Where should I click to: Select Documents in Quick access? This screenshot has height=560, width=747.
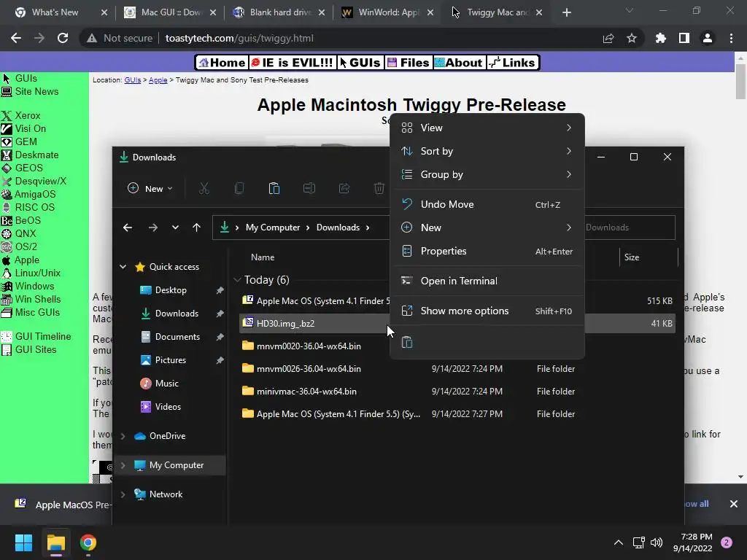(x=177, y=337)
